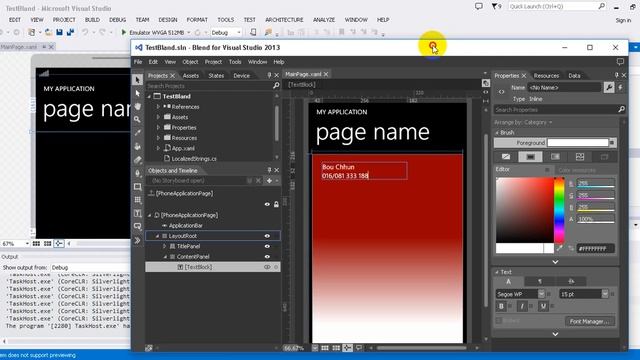Open Blend Project menu
The image size is (640, 360).
213,62
